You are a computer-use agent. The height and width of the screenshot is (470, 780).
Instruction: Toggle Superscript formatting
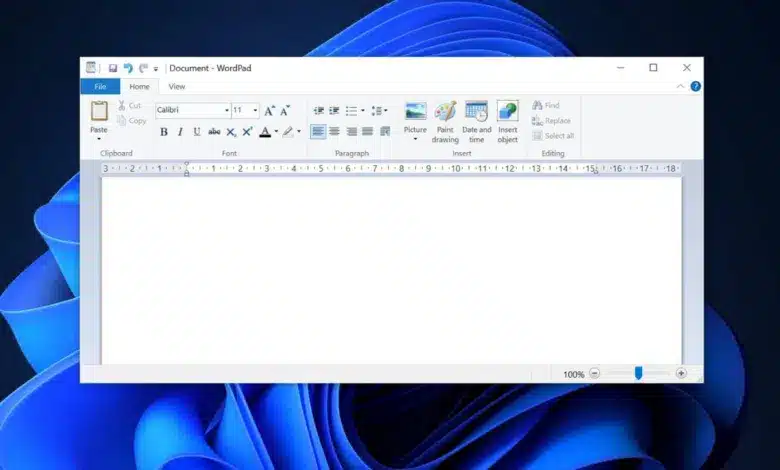coord(247,132)
